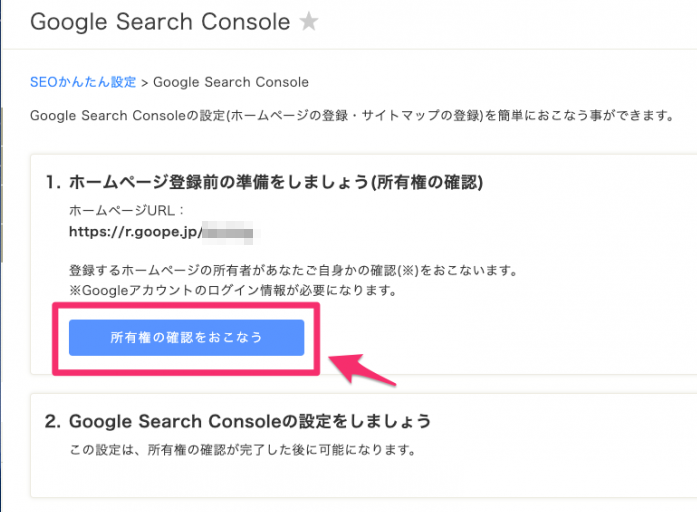This screenshot has width=697, height=512.
Task: Click the sentence starting with 登録するホームページの所有者
Action: (x=293, y=270)
